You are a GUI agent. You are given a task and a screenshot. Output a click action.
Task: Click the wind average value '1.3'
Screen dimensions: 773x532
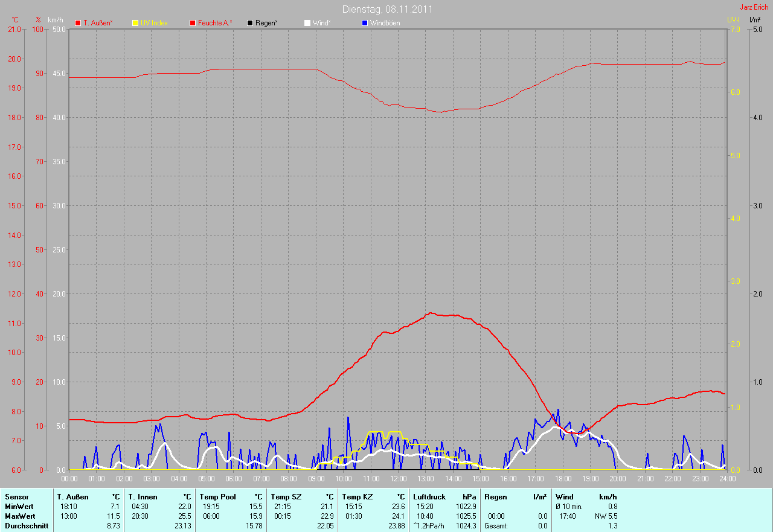(613, 526)
